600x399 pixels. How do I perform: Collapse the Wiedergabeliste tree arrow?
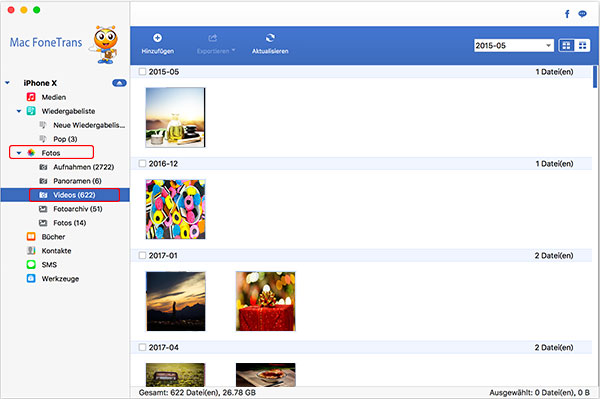(x=19, y=111)
